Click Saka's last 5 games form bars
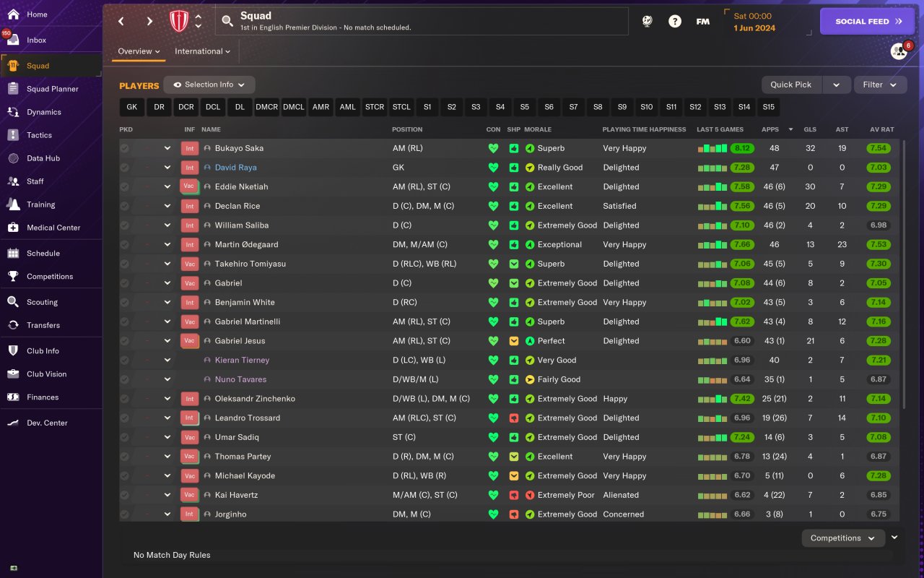The image size is (924, 578). (712, 148)
